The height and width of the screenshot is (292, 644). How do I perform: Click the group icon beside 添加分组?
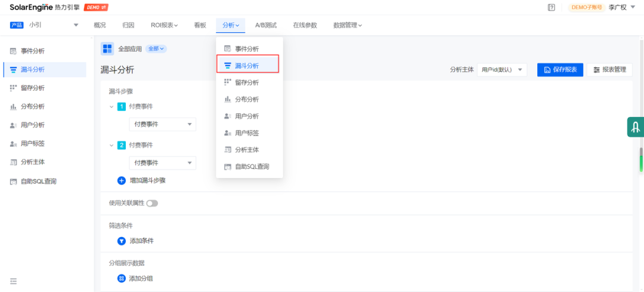(122, 279)
